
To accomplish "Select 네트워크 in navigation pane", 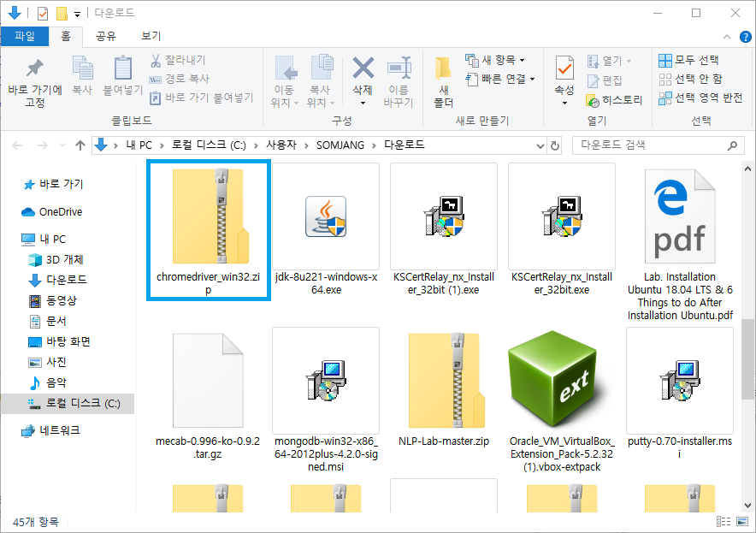I will click(x=50, y=430).
